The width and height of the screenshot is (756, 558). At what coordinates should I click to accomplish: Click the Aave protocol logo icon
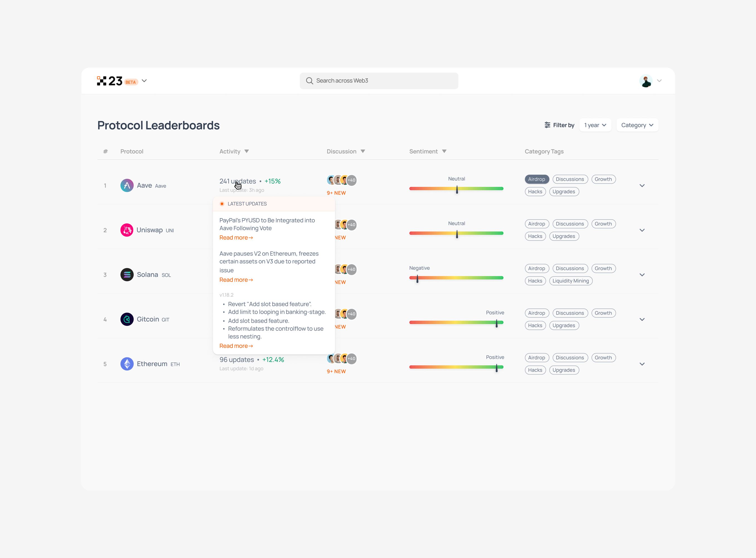127,186
